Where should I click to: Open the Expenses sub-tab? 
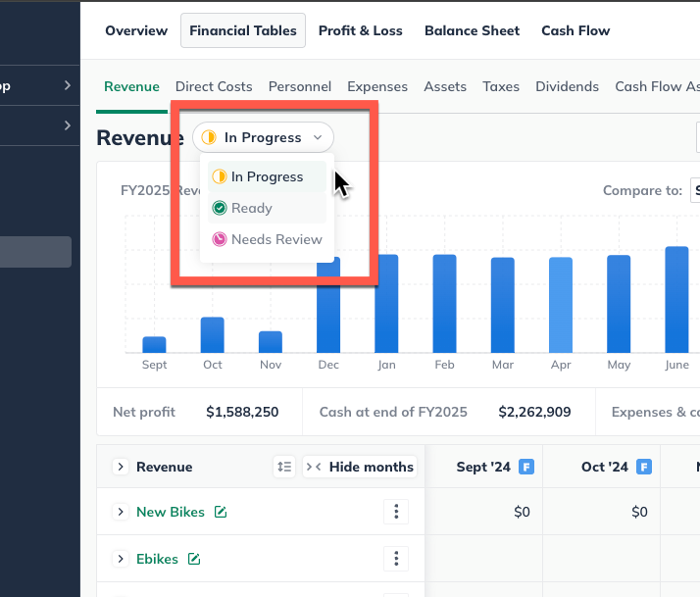(377, 86)
